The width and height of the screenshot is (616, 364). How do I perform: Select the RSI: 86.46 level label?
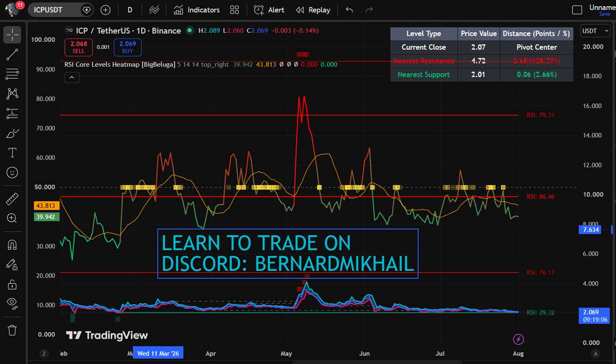(x=540, y=197)
